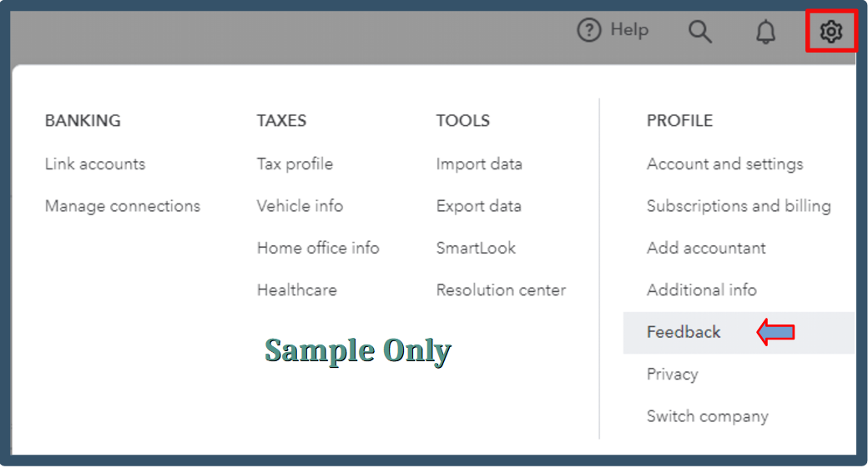Select Export data option
Viewport: 868px width, 468px height.
(478, 206)
